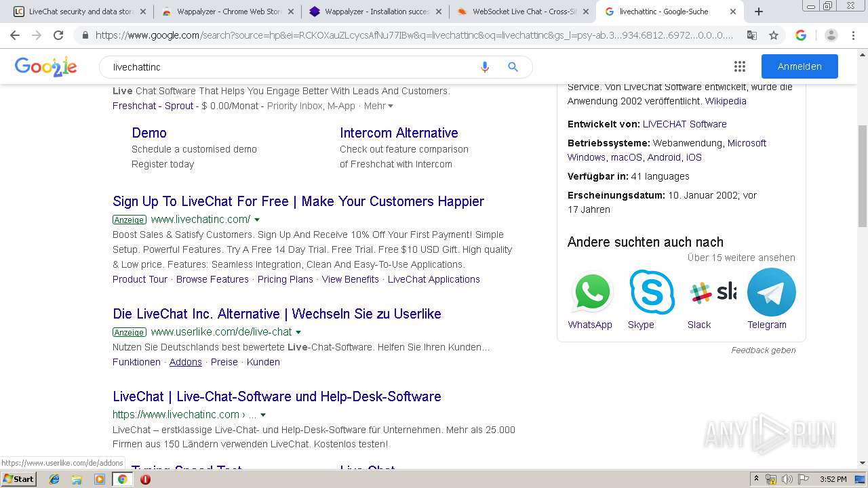Click the macOS operating system link
Viewport: 868px width, 488px height.
click(627, 157)
